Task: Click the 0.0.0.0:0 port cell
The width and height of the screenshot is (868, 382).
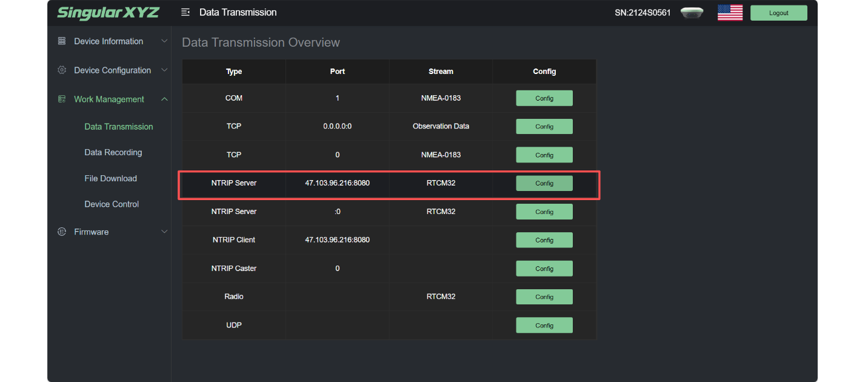Action: click(x=338, y=126)
